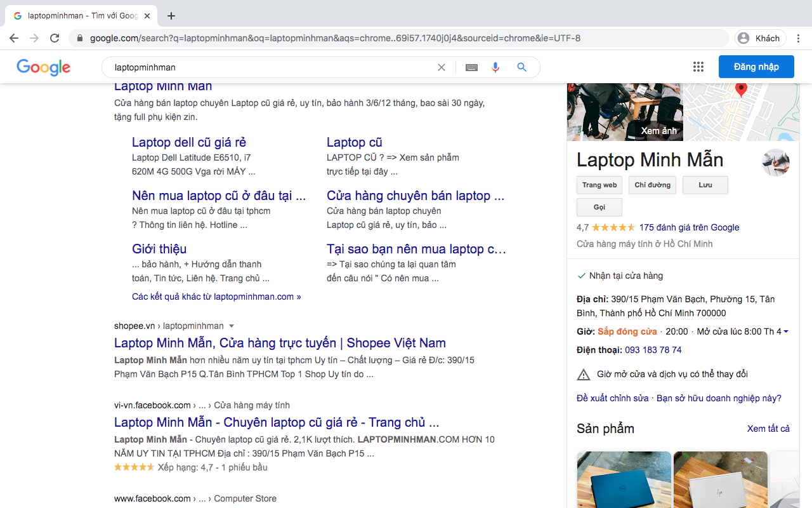Click the Nhận tại cửa hàng checkmark text

(626, 276)
